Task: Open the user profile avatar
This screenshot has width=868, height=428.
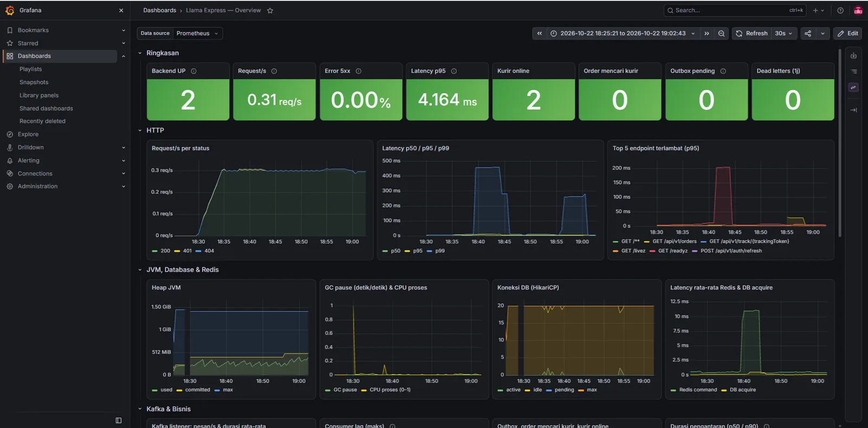Action: (x=858, y=10)
